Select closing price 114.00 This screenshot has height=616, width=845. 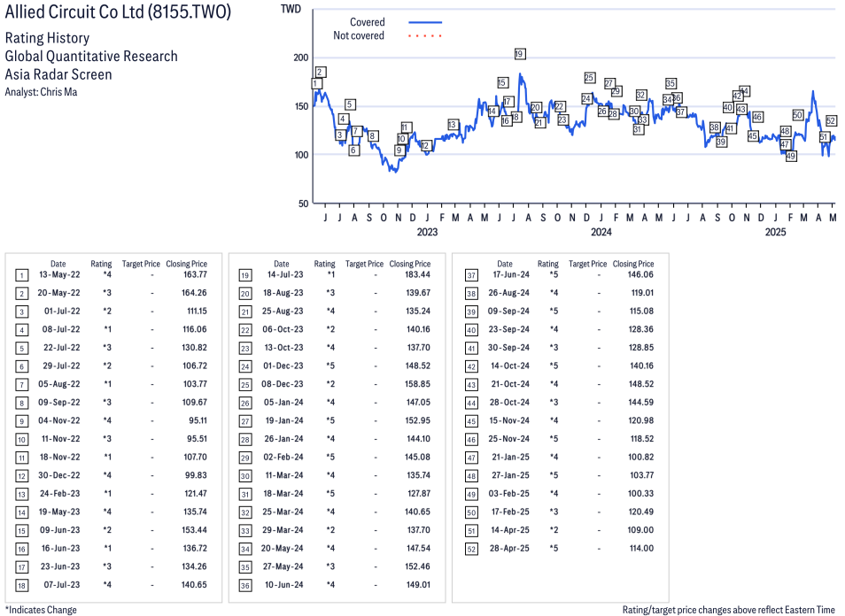(x=641, y=548)
